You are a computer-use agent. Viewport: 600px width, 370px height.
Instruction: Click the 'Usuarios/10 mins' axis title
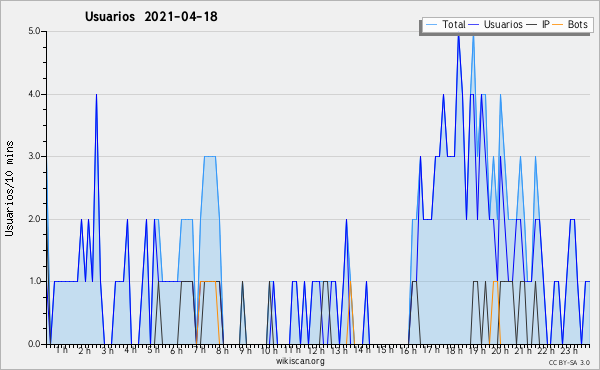9,188
